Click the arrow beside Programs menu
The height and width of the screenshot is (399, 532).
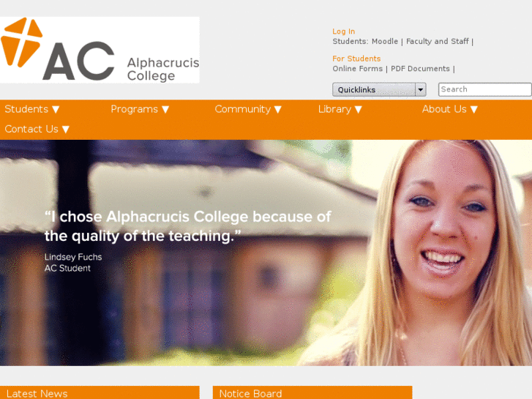tap(165, 109)
